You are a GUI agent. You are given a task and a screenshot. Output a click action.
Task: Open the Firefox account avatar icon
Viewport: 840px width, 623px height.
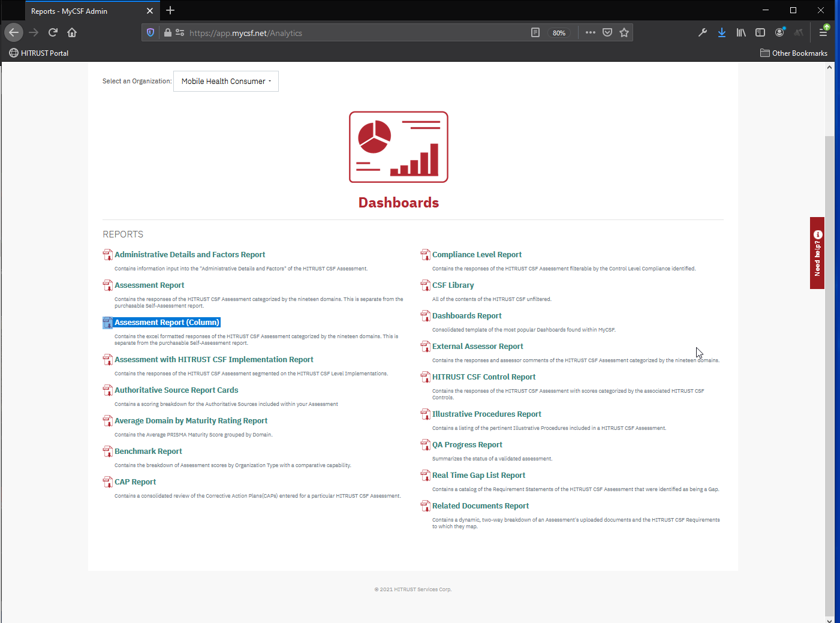pyautogui.click(x=779, y=32)
